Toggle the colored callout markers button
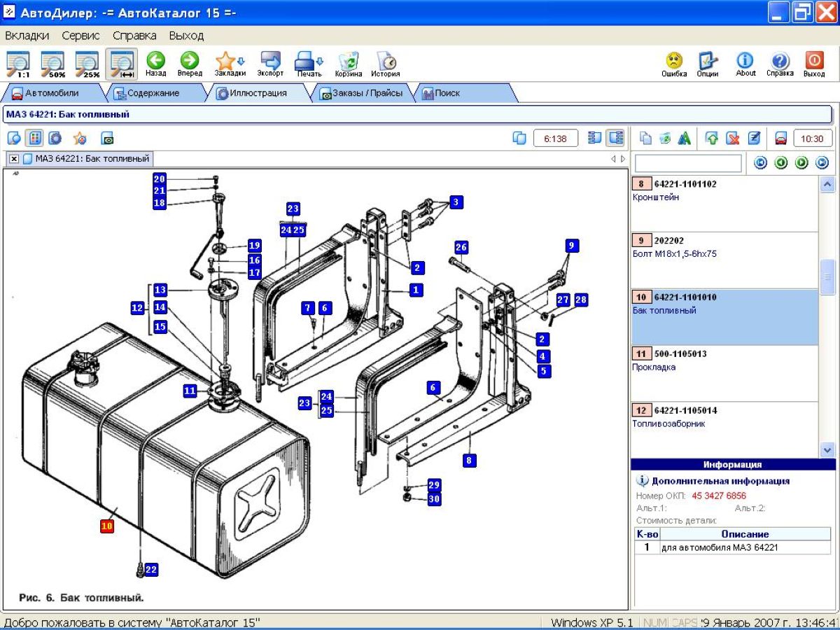 click(35, 138)
